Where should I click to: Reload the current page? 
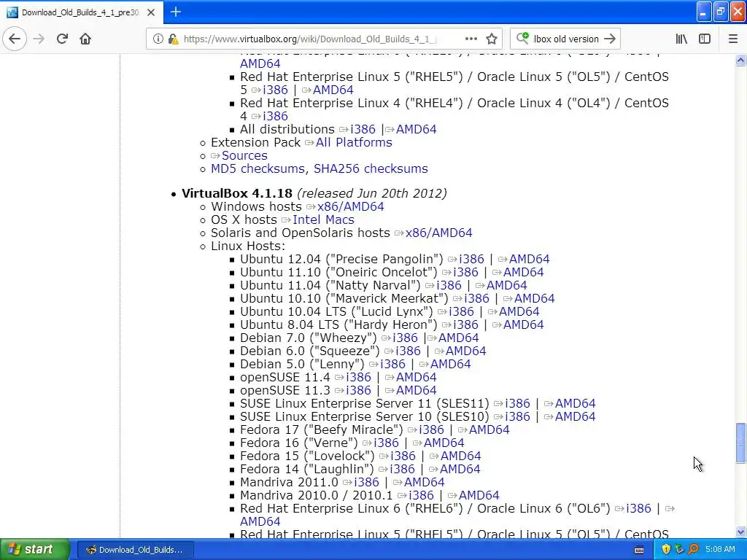click(x=62, y=39)
